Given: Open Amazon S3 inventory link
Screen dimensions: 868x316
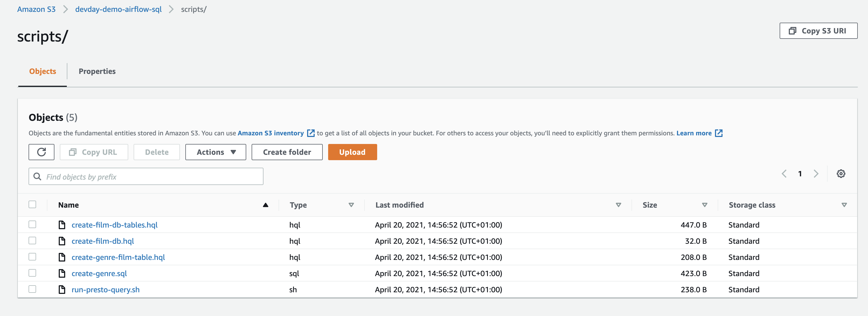Looking at the screenshot, I should click(x=270, y=133).
